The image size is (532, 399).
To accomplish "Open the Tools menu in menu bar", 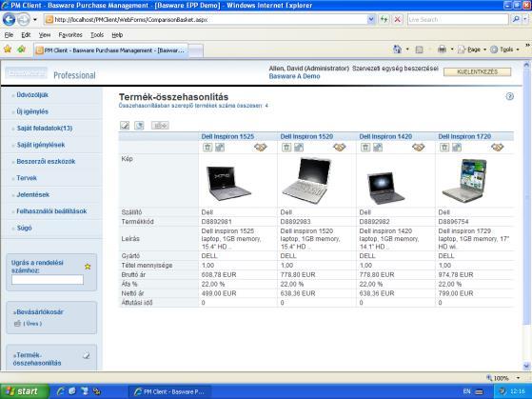I will tap(97, 35).
